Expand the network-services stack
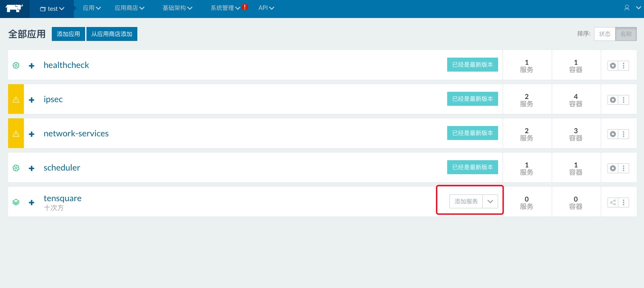644x288 pixels. (x=32, y=134)
